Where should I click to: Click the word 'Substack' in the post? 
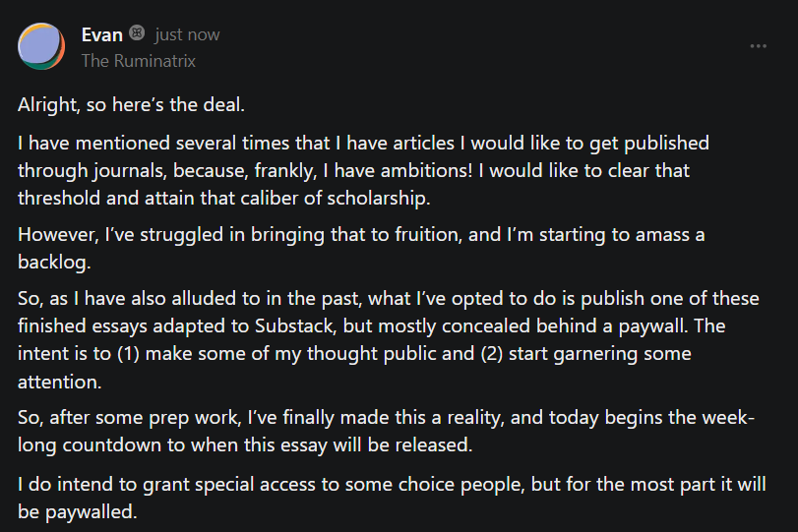coord(294,326)
